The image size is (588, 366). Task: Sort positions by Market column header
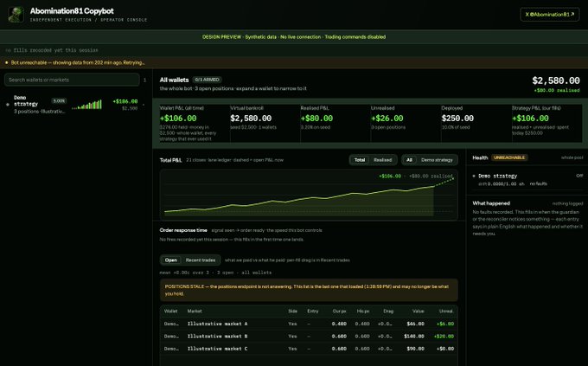(x=195, y=311)
